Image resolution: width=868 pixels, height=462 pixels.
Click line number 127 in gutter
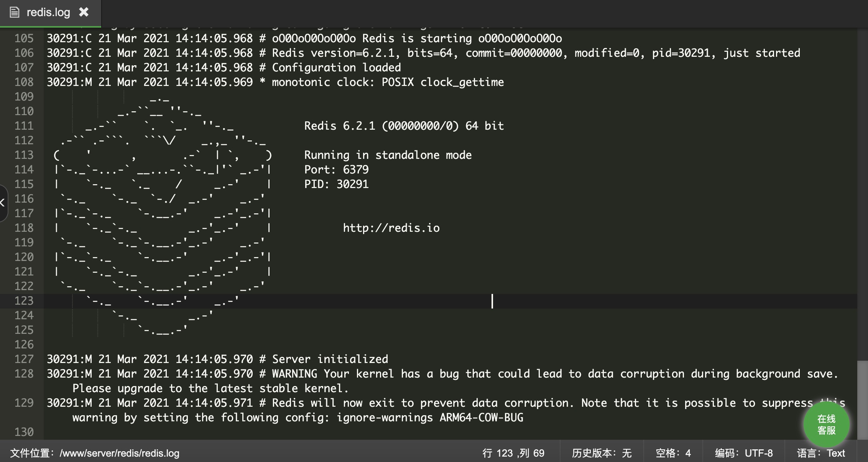(x=24, y=359)
